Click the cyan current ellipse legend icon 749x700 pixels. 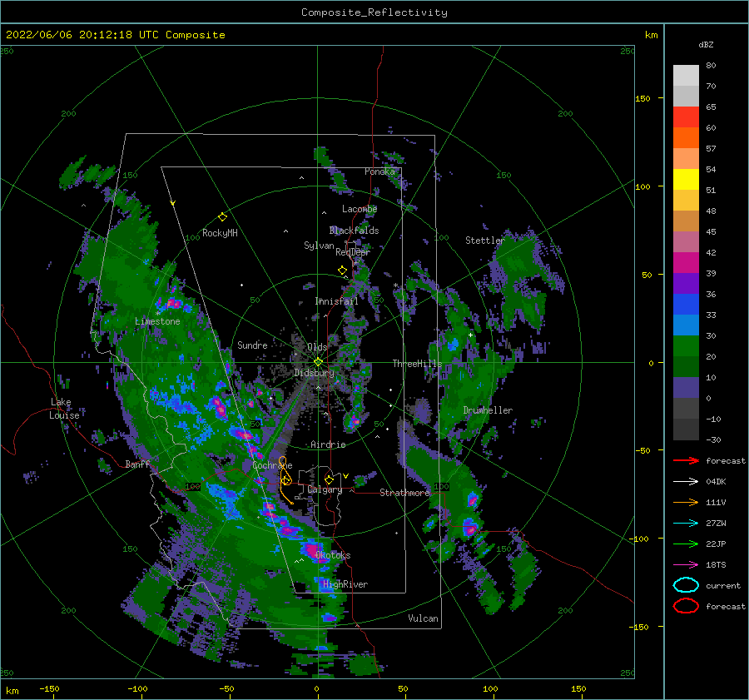[x=686, y=585]
